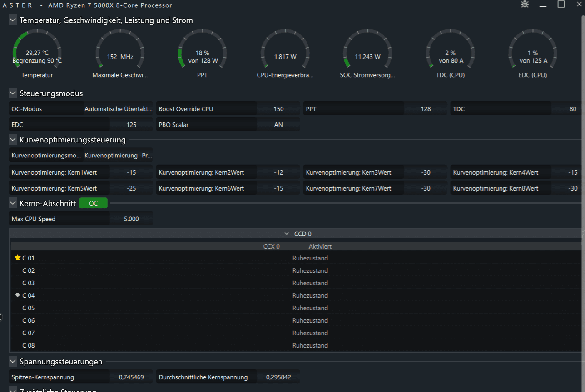Select the C 07 core row
This screenshot has width=585, height=392.
pos(296,333)
